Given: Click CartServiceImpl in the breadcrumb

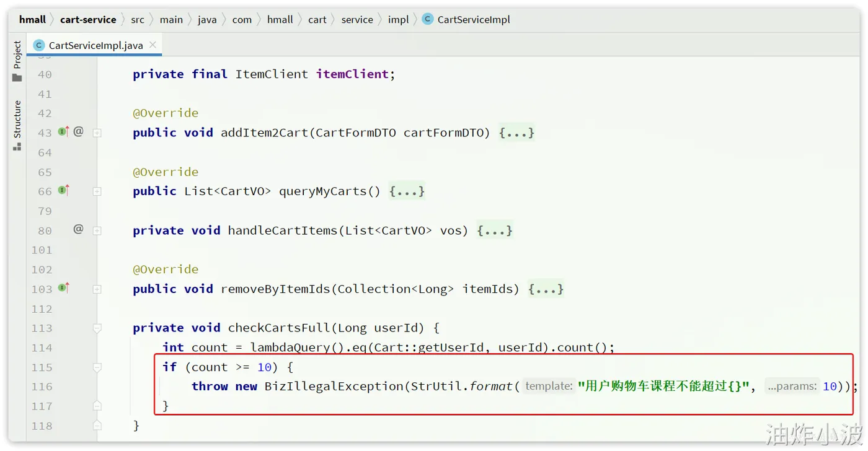Looking at the screenshot, I should pyautogui.click(x=474, y=19).
